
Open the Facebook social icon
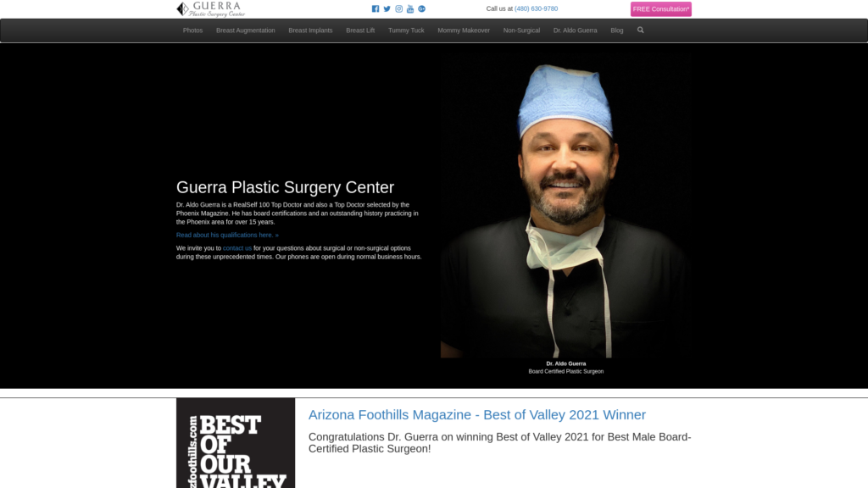coord(376,8)
